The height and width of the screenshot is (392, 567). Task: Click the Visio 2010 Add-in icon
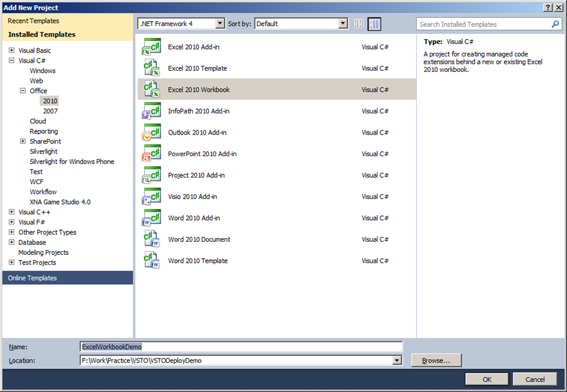pyautogui.click(x=151, y=197)
